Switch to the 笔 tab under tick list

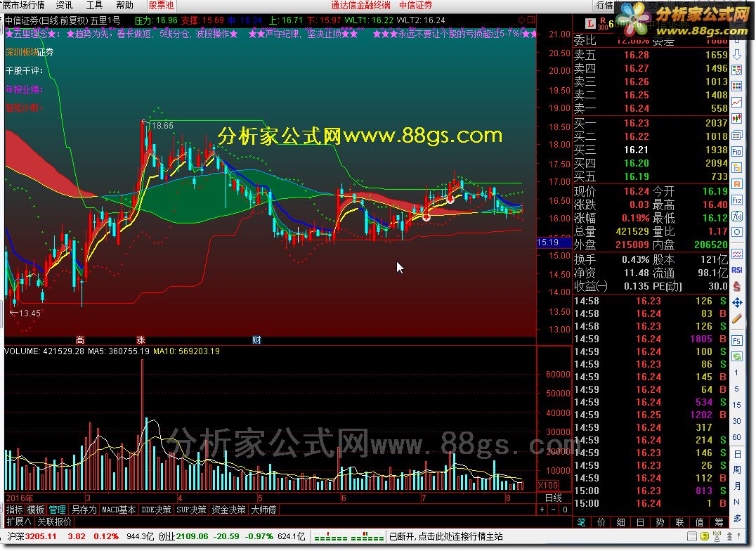(x=582, y=522)
